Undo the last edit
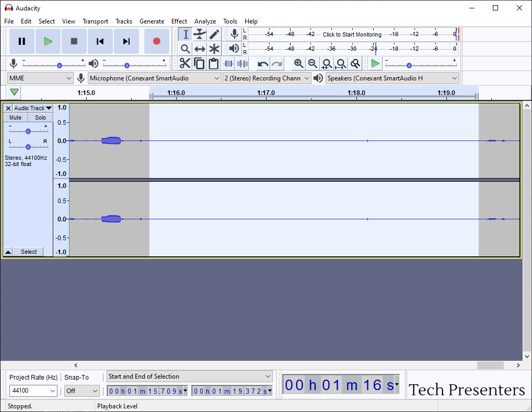532x412 pixels. coord(263,63)
